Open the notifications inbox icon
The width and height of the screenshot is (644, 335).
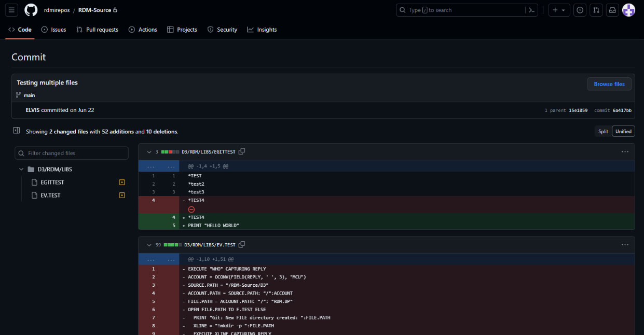[612, 10]
